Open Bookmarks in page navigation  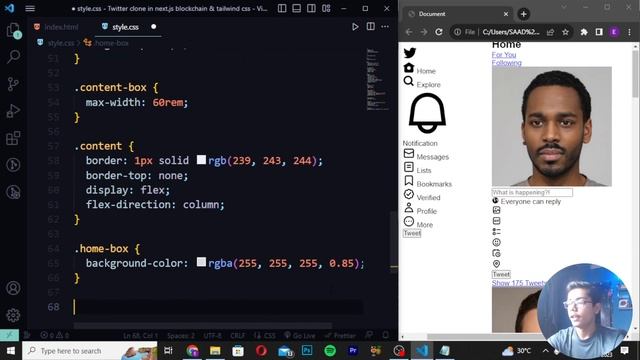click(x=434, y=184)
